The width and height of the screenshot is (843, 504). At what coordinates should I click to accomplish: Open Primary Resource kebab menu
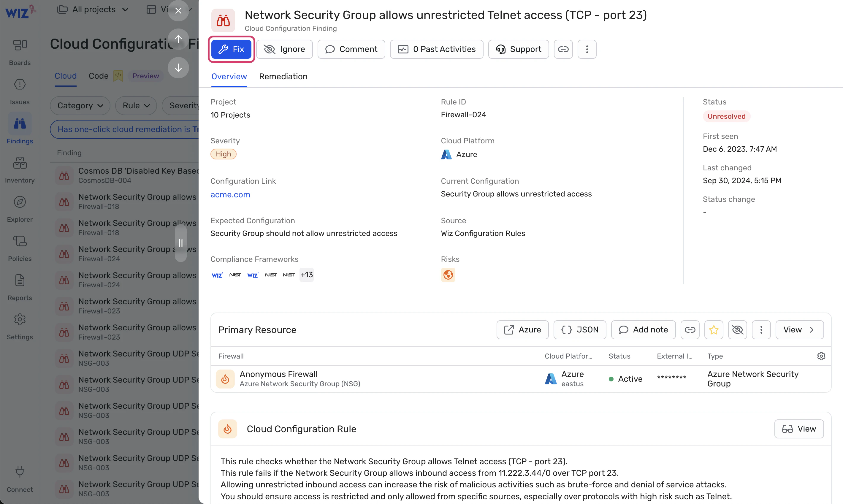click(x=761, y=330)
